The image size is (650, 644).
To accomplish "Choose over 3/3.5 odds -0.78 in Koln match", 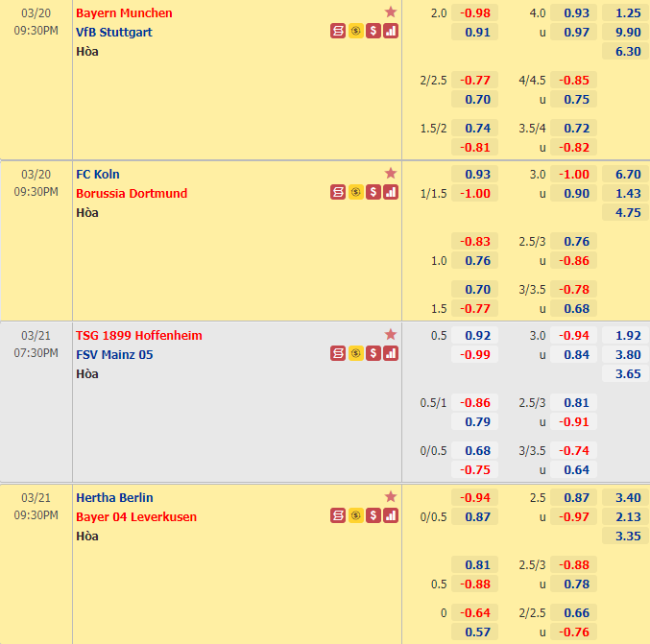I will (x=574, y=289).
